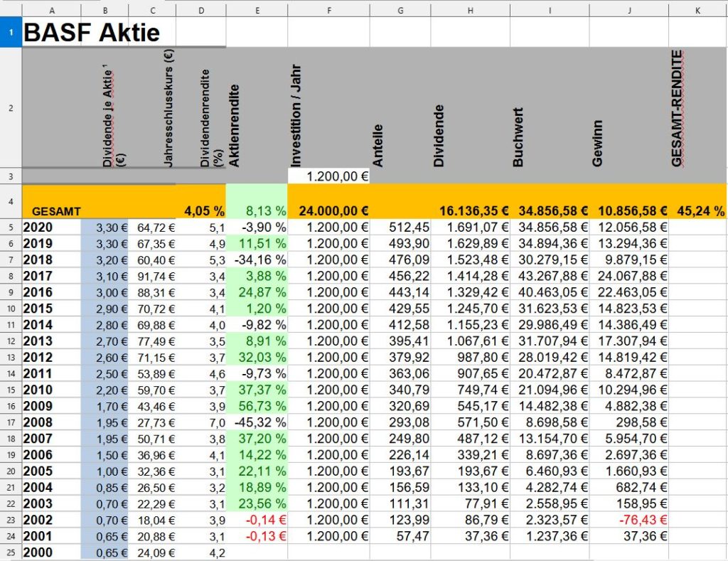Screen dimensions: 728x561
Task: Select 2008 dividend yield 7,0
Action: 201,422
